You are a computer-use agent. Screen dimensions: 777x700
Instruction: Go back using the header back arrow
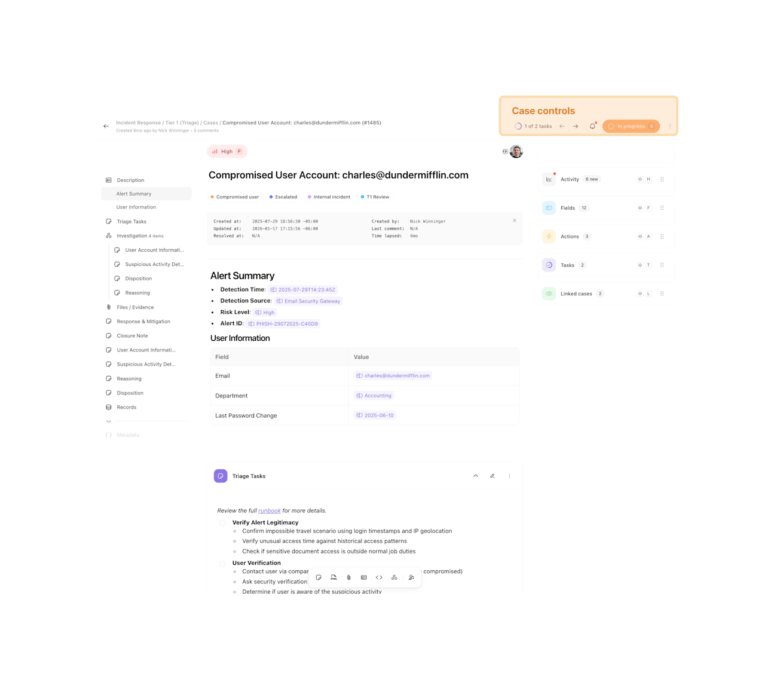pos(106,126)
